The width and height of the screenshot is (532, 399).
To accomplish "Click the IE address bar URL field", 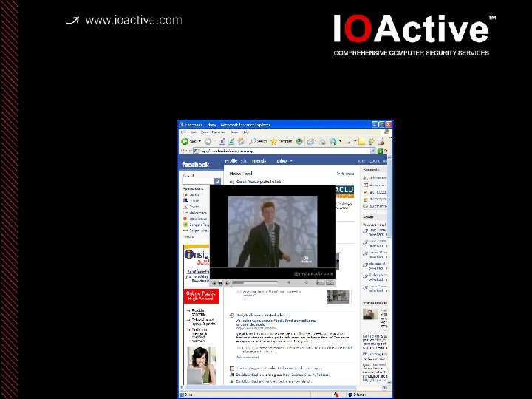I will click(x=284, y=151).
